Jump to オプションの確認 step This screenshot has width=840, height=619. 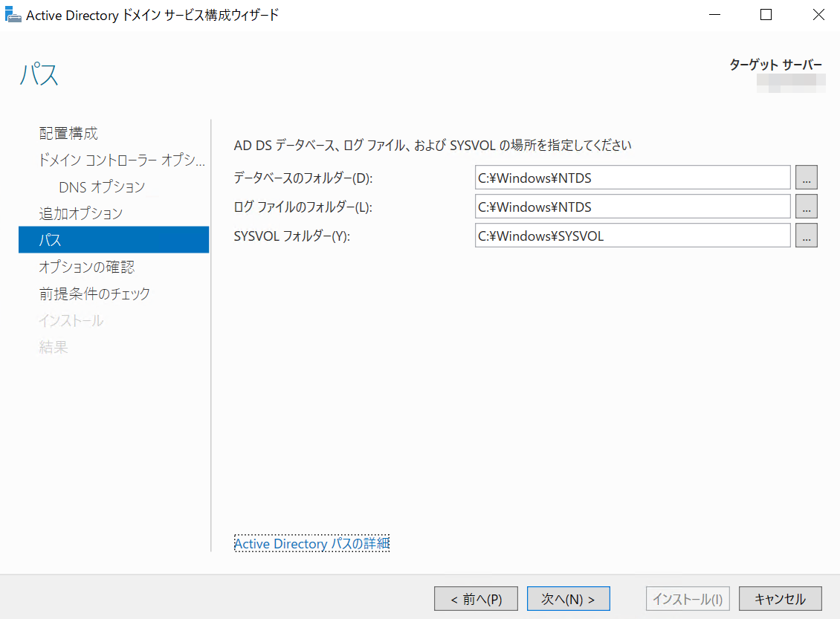click(x=86, y=268)
